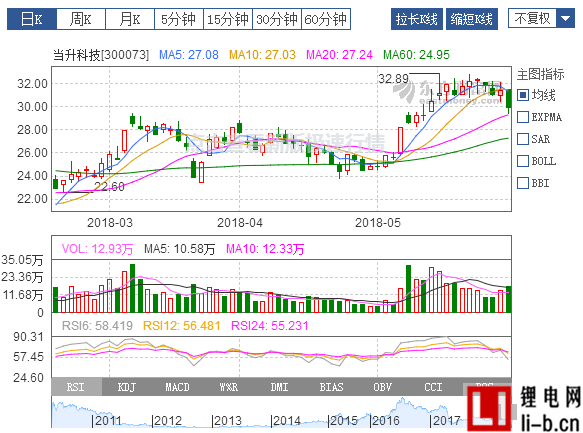The height and width of the screenshot is (433, 583).
Task: Enable the BBI indicator checkbox
Action: pos(523,183)
